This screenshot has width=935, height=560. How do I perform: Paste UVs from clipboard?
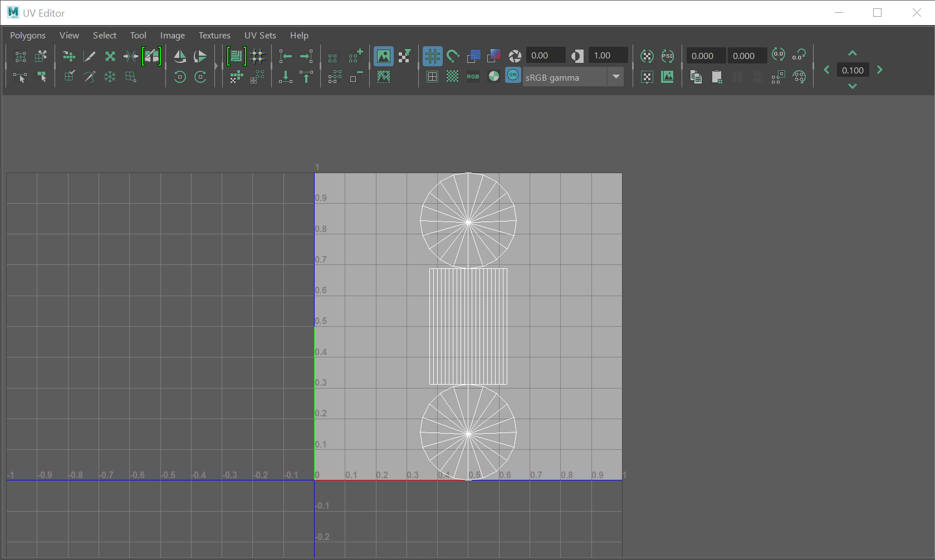[x=717, y=77]
